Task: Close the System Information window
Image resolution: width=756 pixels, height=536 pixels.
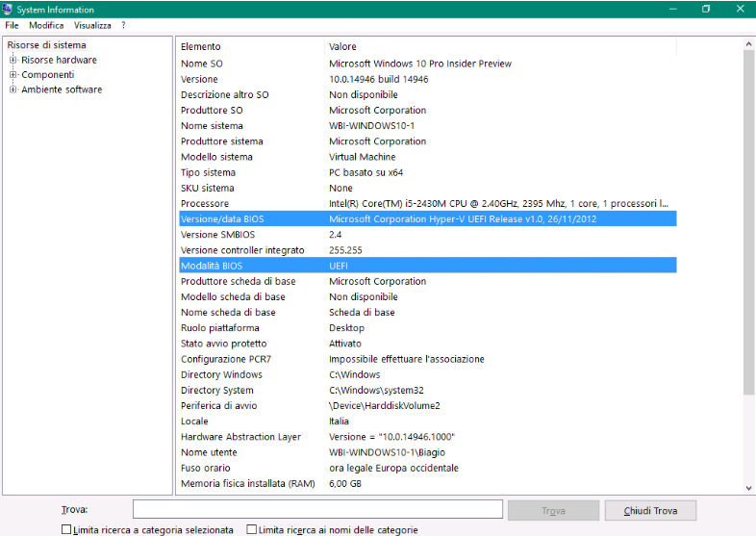Action: pos(740,9)
